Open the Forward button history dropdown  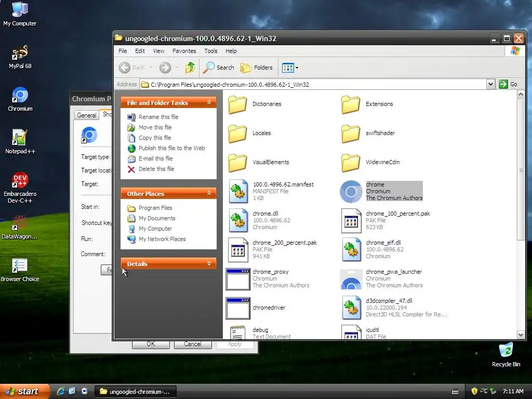(177, 68)
